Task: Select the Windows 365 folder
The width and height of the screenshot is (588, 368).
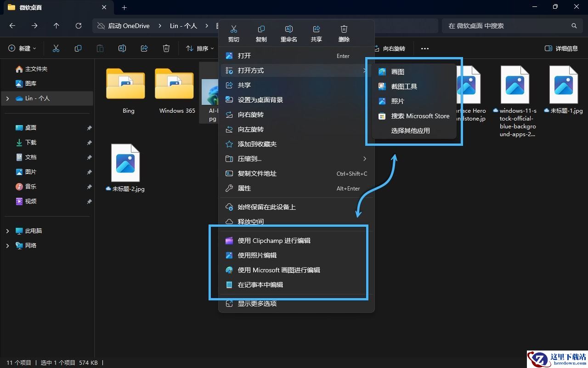Action: pyautogui.click(x=175, y=91)
